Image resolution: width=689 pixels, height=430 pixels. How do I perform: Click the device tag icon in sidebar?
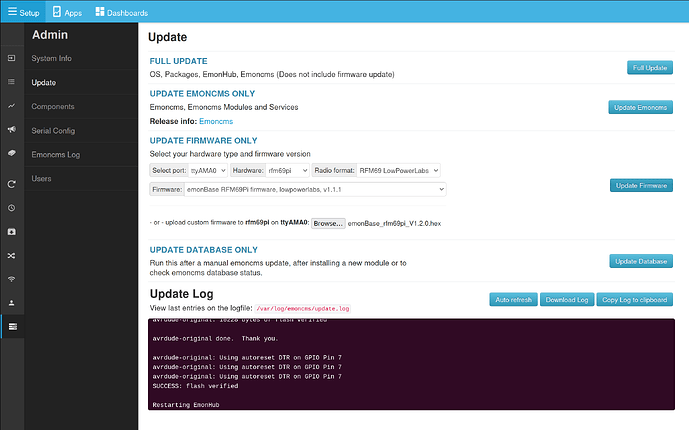coord(12,153)
